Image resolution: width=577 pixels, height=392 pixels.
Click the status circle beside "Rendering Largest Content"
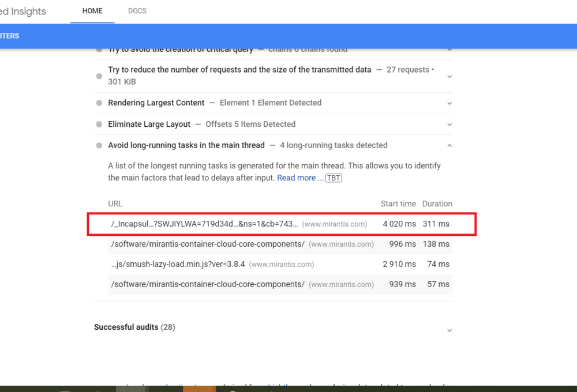point(99,103)
